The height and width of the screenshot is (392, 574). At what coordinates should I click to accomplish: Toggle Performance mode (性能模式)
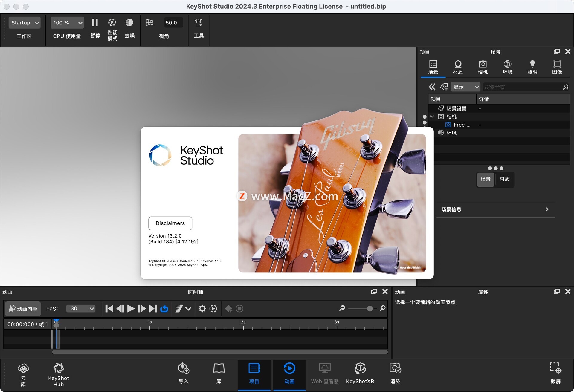[112, 23]
